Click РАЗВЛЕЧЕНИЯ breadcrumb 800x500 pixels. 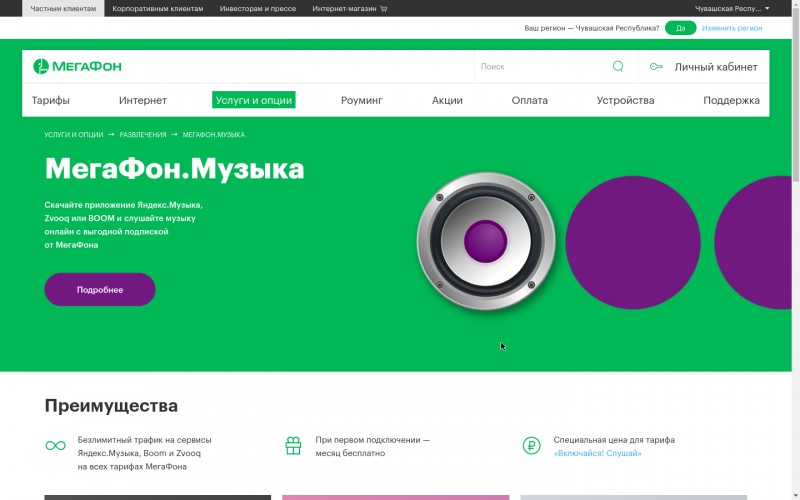click(x=143, y=135)
